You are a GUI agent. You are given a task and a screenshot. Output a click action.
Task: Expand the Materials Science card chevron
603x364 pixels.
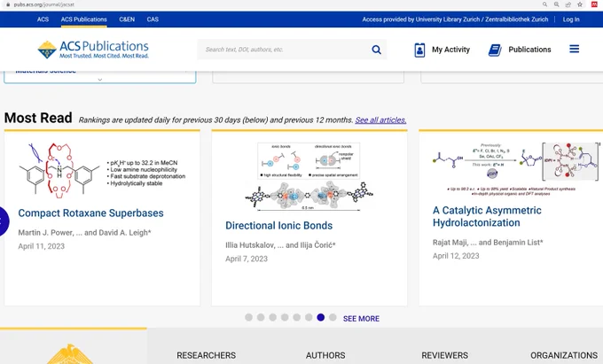(100, 80)
